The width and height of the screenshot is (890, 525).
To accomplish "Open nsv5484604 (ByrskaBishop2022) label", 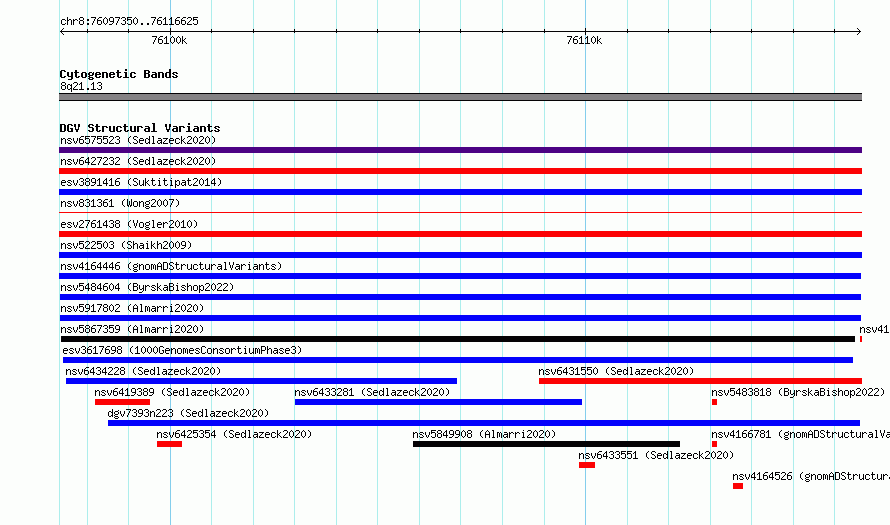I will (147, 287).
